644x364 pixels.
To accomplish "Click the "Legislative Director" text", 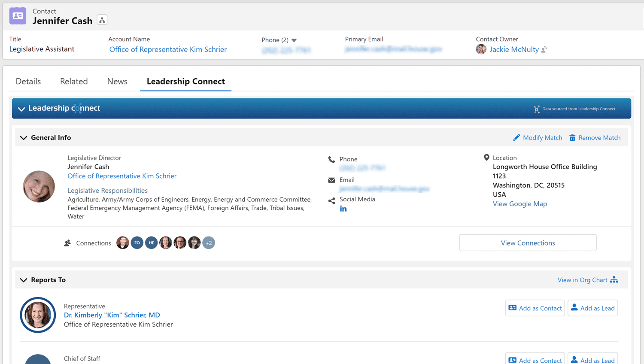I will click(94, 158).
